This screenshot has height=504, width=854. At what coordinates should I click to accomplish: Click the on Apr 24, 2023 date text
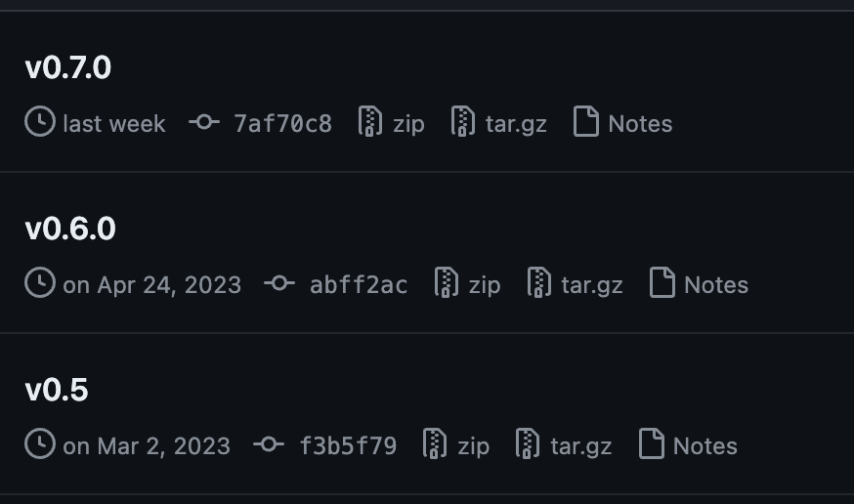click(152, 285)
